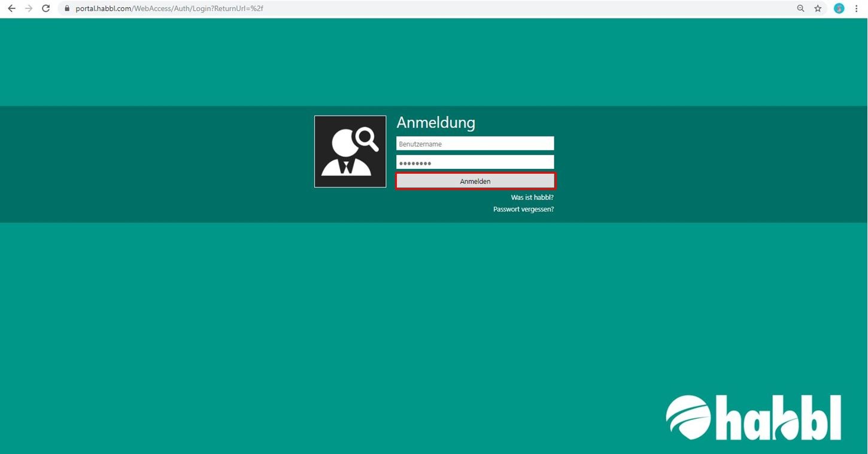Open the zoom magnifier in address bar
868x454 pixels.
[800, 8]
